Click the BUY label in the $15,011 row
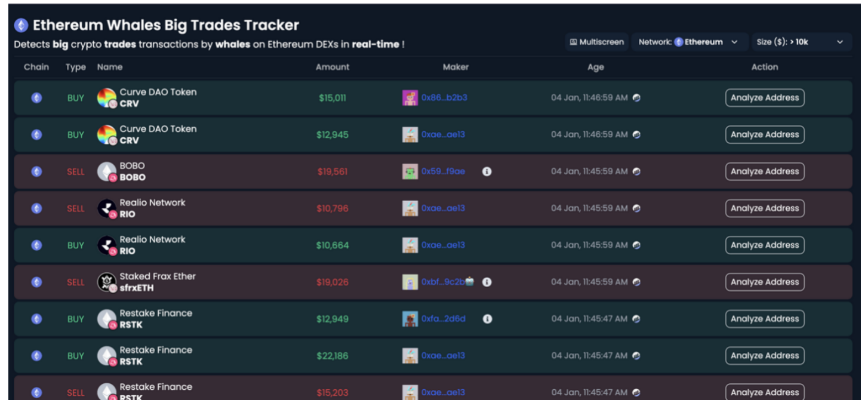The height and width of the screenshot is (406, 868). [x=76, y=98]
